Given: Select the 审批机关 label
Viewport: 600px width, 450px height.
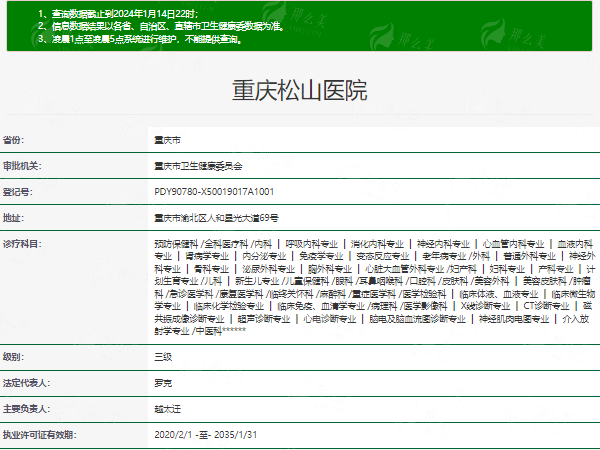Looking at the screenshot, I should click(22, 166).
